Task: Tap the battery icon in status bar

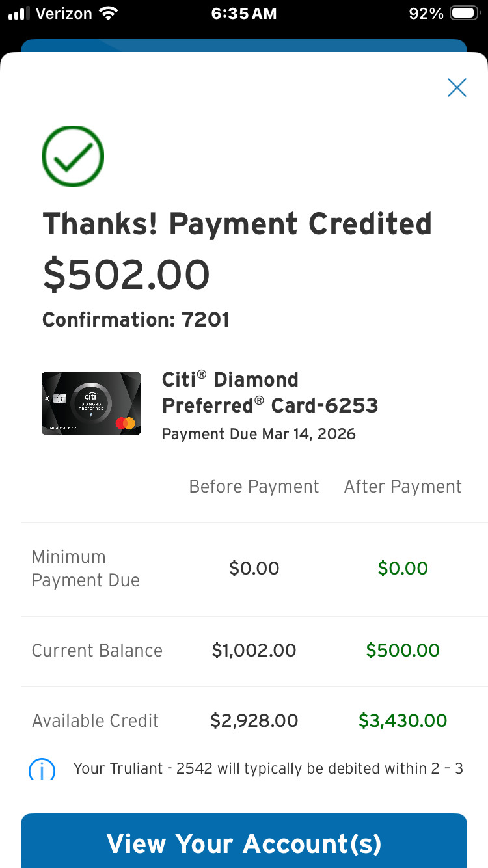Action: click(465, 14)
